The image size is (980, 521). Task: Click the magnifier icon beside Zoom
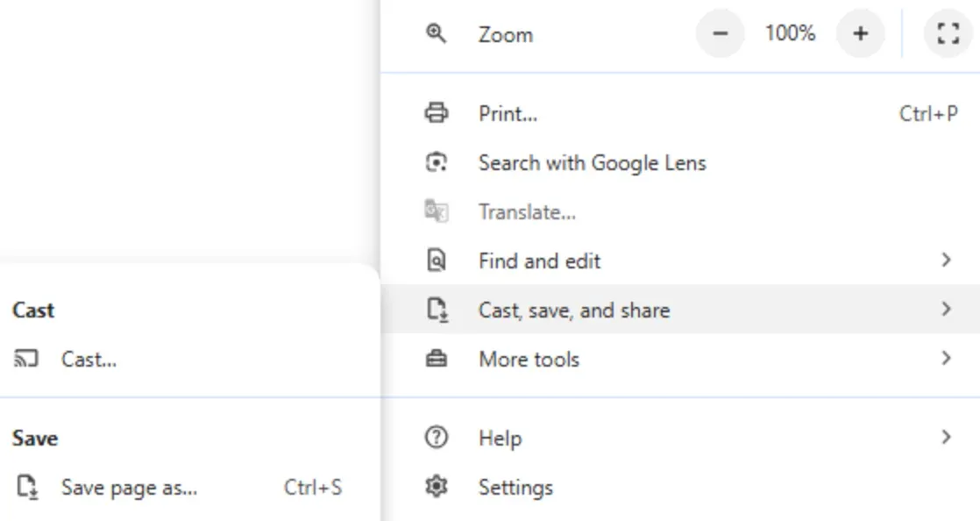point(436,34)
